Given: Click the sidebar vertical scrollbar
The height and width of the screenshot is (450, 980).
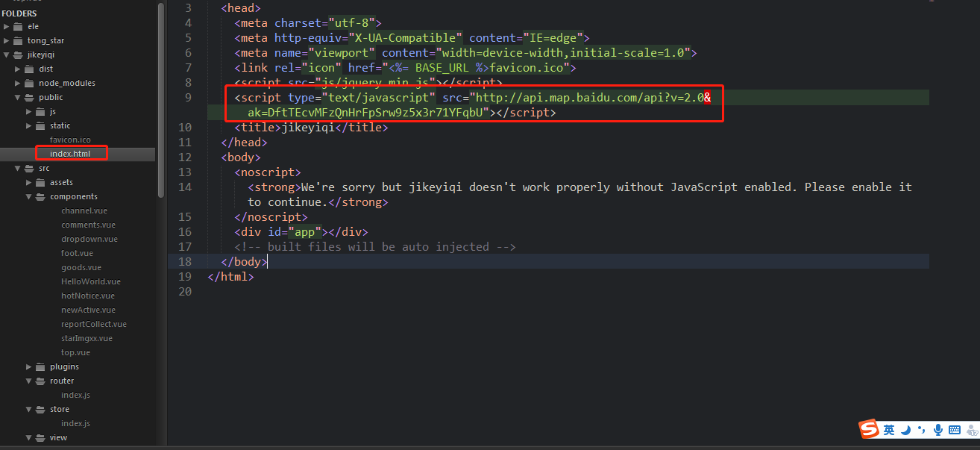Looking at the screenshot, I should tap(160, 101).
